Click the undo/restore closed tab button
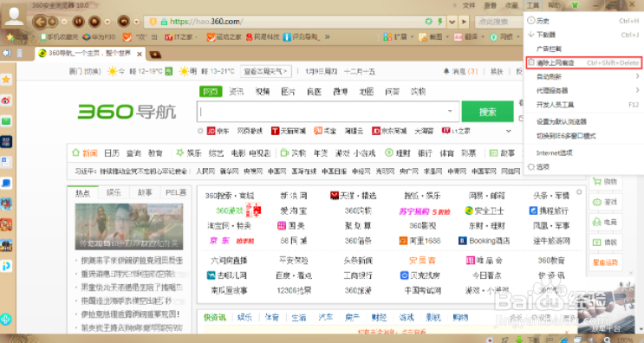Screen dimensions: 644x343 (x=123, y=22)
